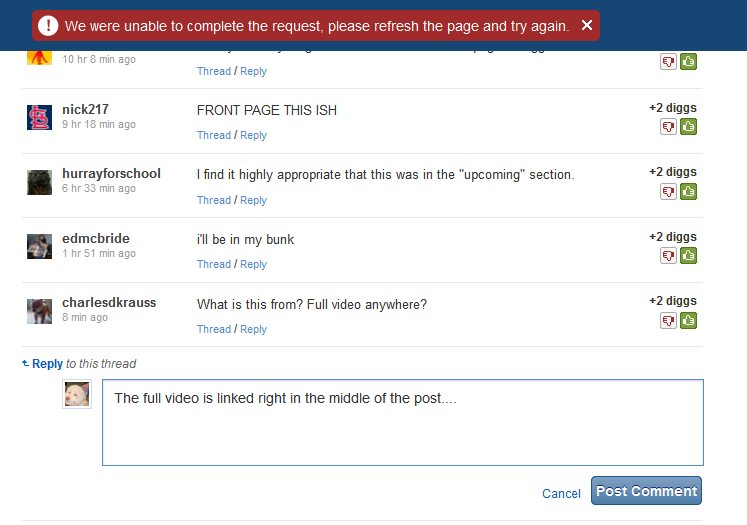
Task: Thumbs down nick217's comment
Action: (668, 127)
